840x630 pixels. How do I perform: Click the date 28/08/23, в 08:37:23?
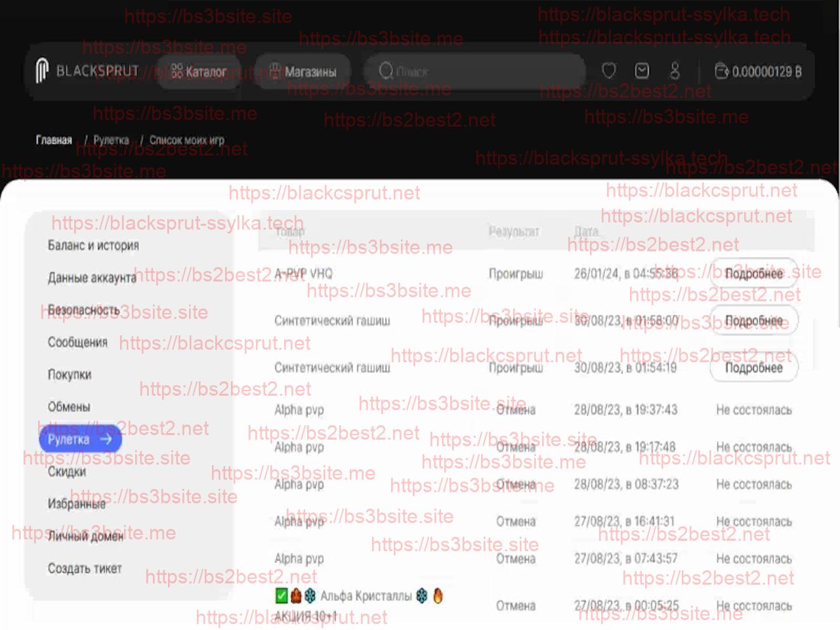click(626, 484)
